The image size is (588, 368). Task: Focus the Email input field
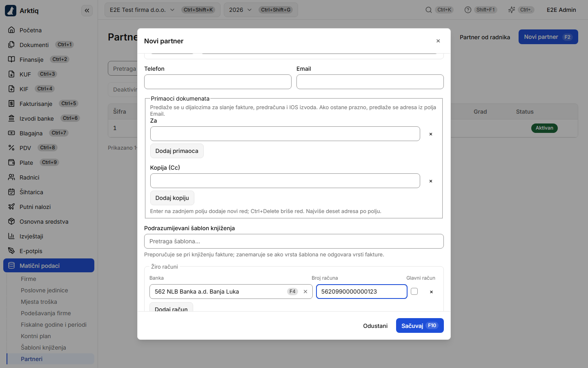click(370, 82)
